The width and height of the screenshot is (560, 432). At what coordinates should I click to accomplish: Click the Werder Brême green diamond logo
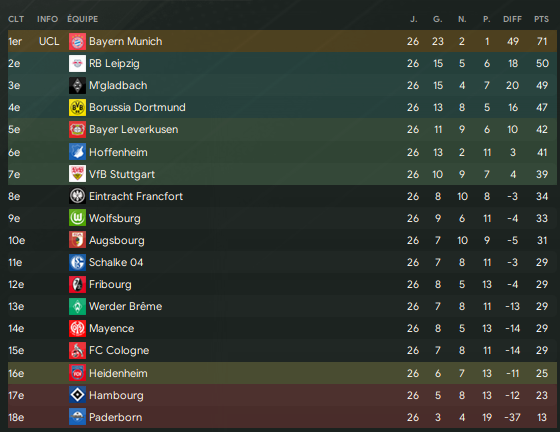(77, 306)
